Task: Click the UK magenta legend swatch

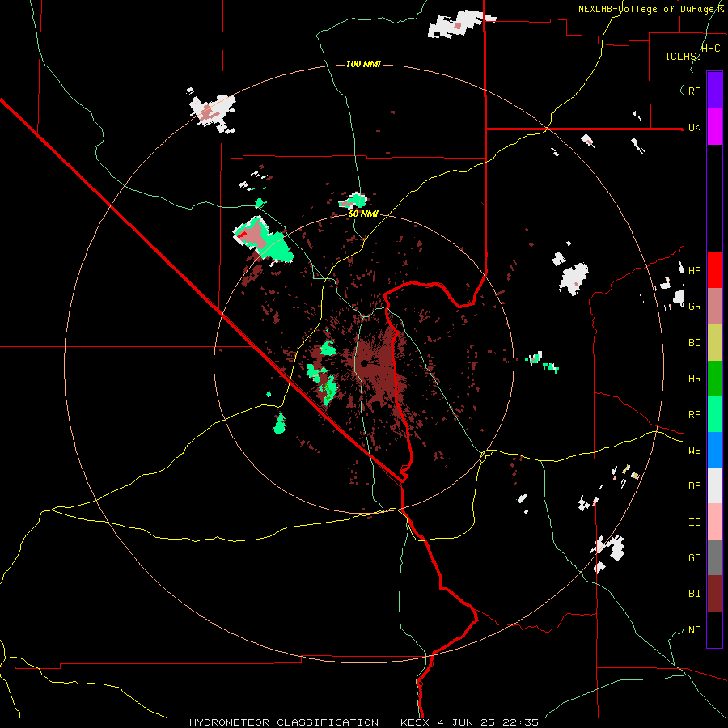Action: 714,126
